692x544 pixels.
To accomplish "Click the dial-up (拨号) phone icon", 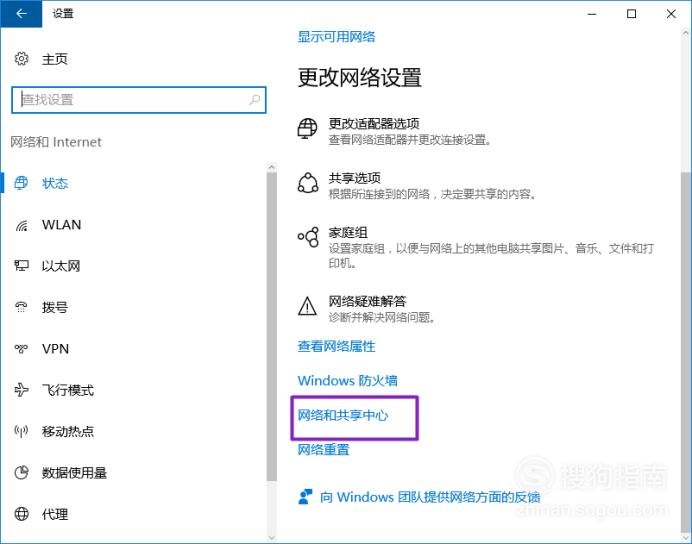I will (x=21, y=307).
